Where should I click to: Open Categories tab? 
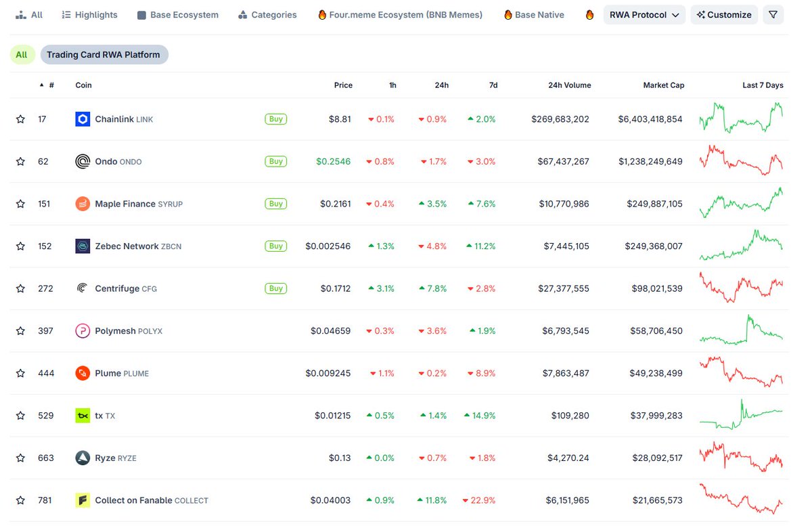click(x=267, y=15)
